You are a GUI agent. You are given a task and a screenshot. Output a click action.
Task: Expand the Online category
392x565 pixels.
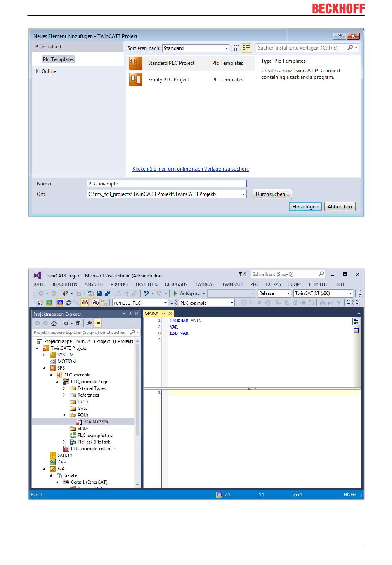point(37,71)
